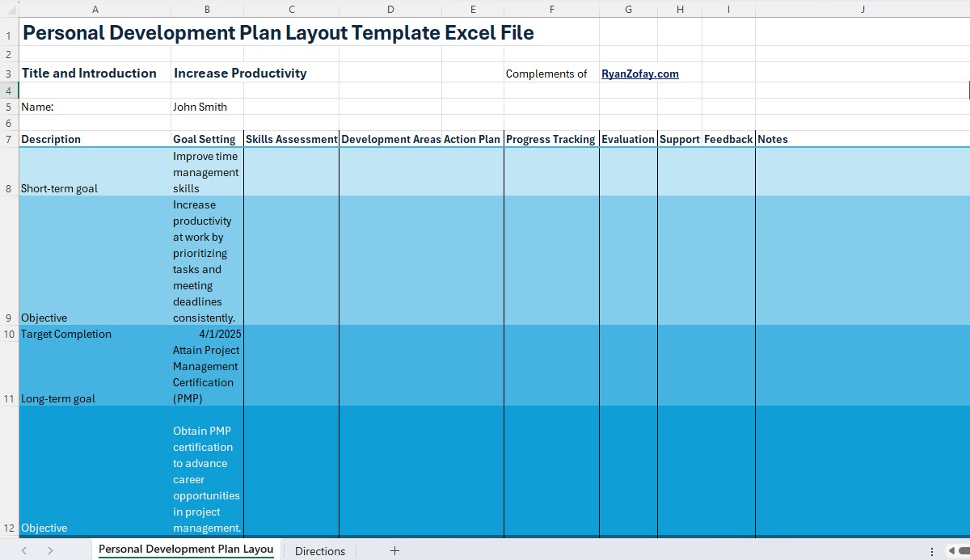The image size is (970, 560).
Task: Open the sheet options overflow menu
Action: (x=931, y=550)
